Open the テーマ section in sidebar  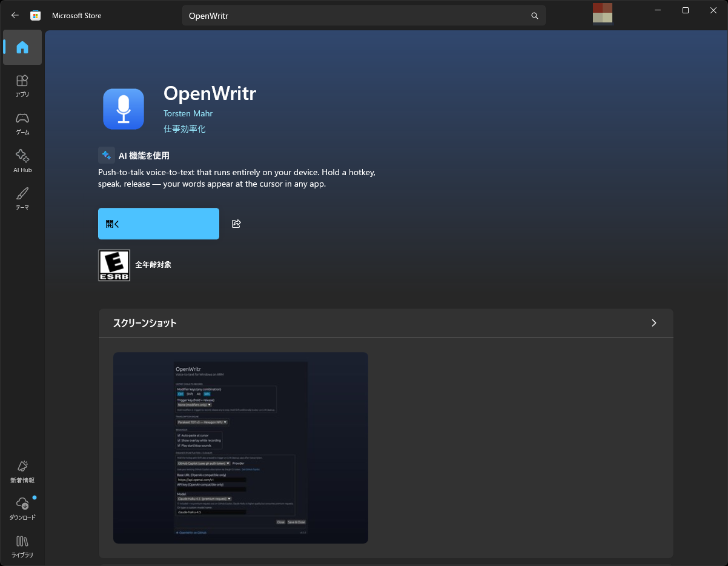[22, 198]
